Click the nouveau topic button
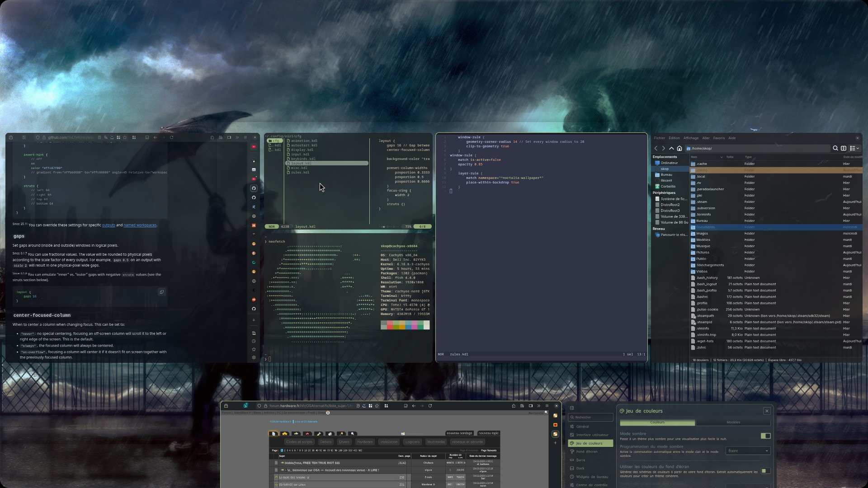The height and width of the screenshot is (488, 868). [488, 433]
